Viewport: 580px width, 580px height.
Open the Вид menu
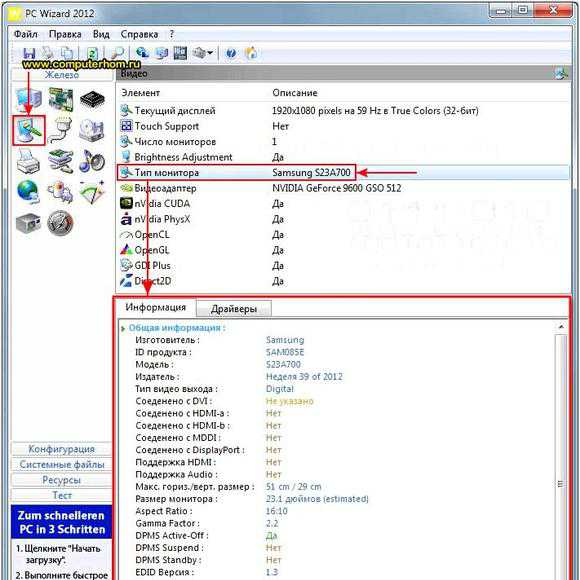(x=101, y=34)
